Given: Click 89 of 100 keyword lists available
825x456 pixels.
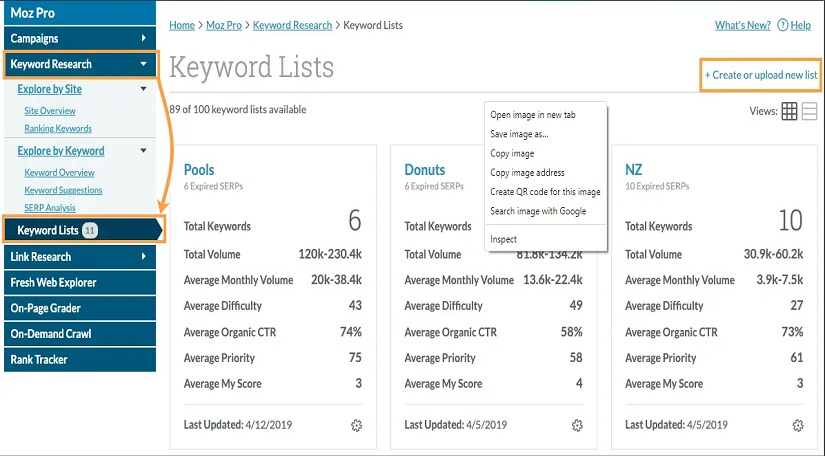Looking at the screenshot, I should (238, 109).
